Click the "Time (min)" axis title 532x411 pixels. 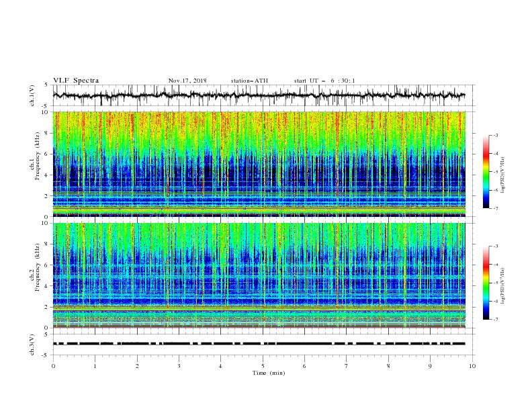(x=269, y=373)
